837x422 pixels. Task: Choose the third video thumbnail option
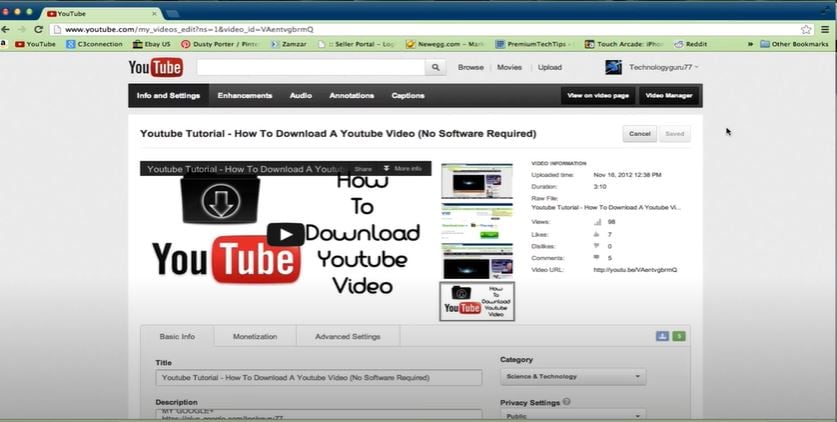[x=477, y=261]
